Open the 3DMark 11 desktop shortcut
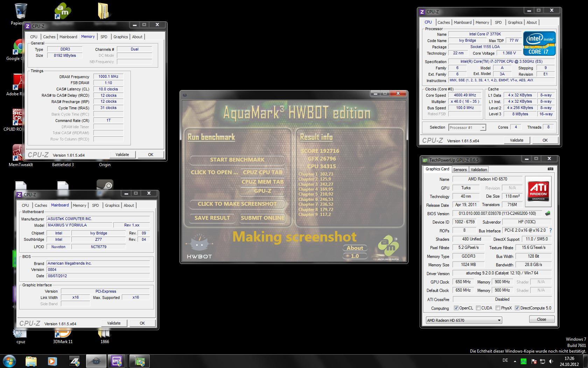The height and width of the screenshot is (368, 588). 63,333
